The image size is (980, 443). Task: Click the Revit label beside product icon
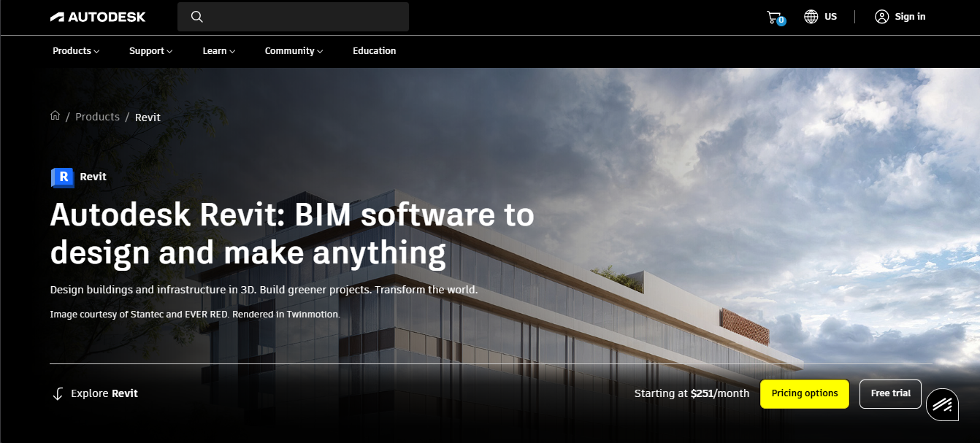(x=93, y=177)
